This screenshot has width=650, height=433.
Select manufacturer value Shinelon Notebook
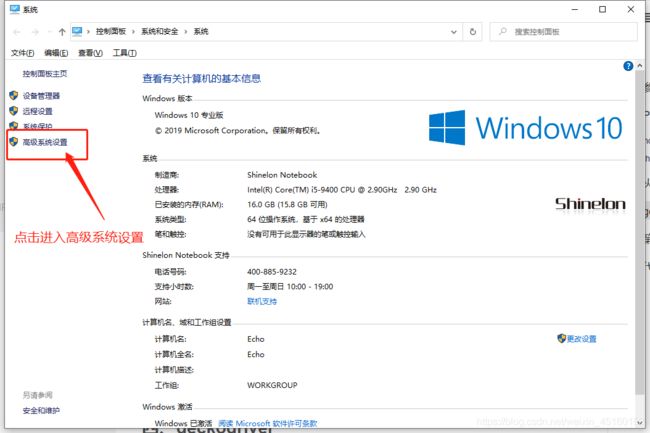(282, 175)
